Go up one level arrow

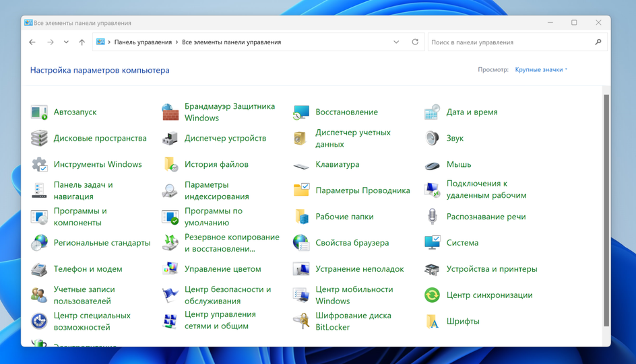tap(82, 42)
